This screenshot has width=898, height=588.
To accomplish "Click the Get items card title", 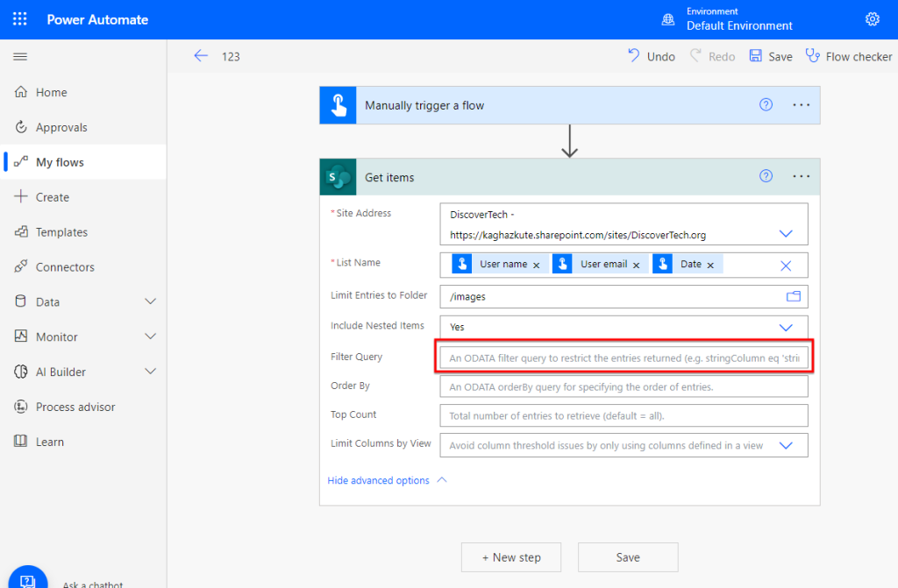I will [389, 178].
